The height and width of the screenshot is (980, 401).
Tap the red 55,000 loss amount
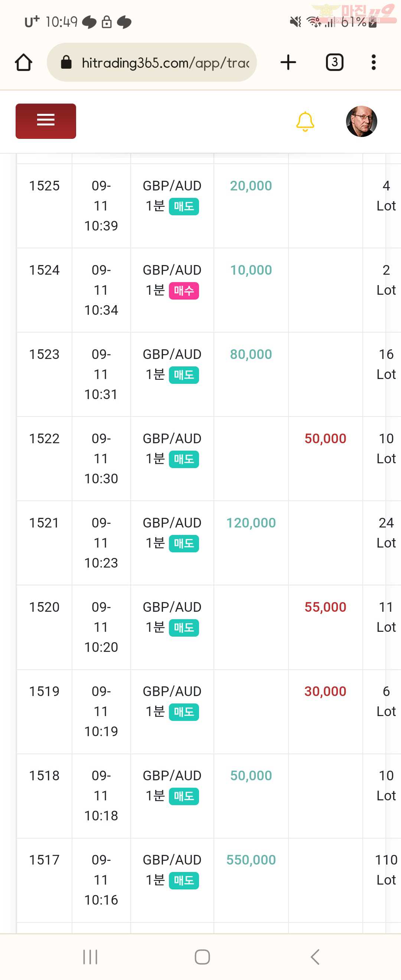(325, 607)
